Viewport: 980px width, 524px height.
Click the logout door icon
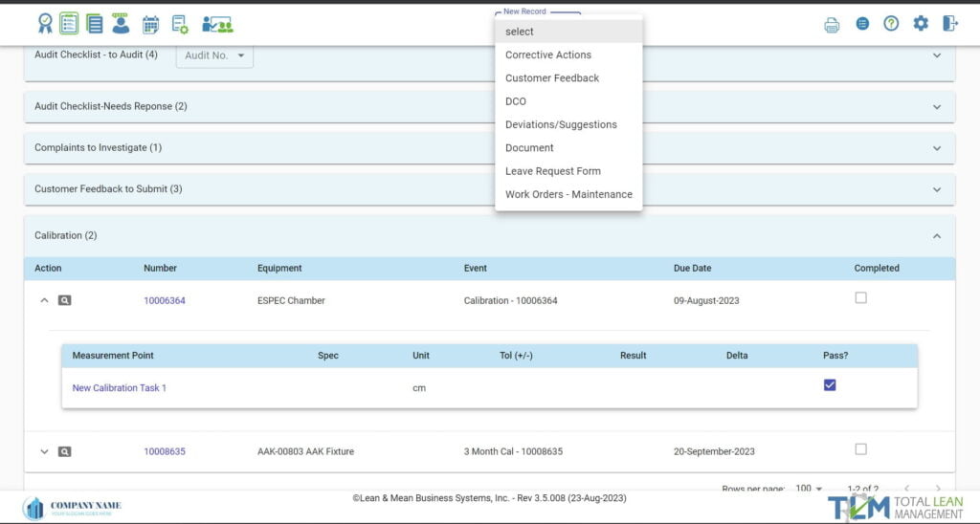click(x=950, y=24)
